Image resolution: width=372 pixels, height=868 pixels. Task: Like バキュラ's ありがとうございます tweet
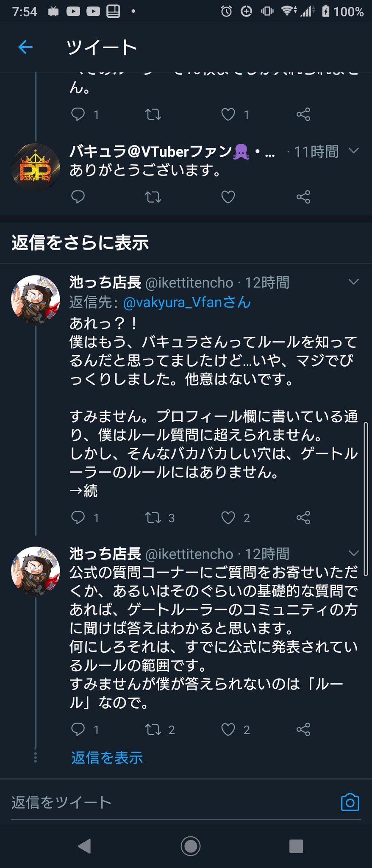click(228, 197)
